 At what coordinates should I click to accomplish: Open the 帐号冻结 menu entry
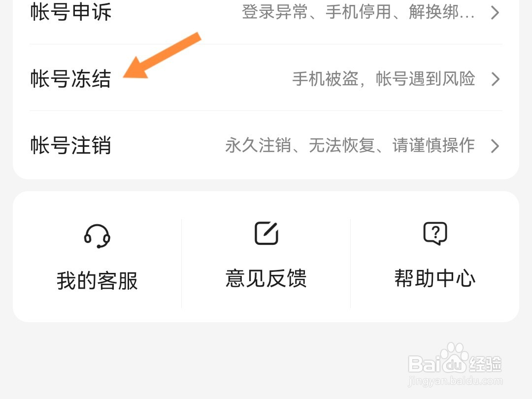[266, 78]
